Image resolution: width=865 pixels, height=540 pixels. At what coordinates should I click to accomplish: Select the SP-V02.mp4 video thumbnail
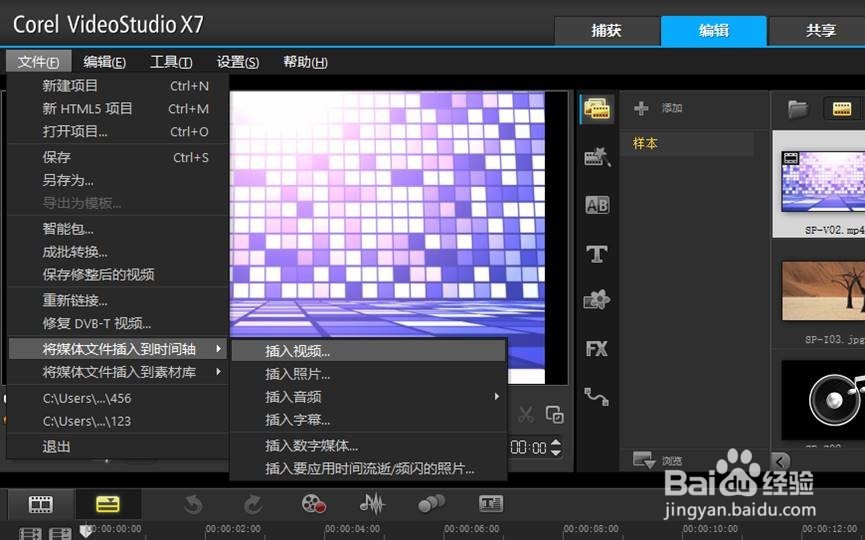pyautogui.click(x=823, y=184)
